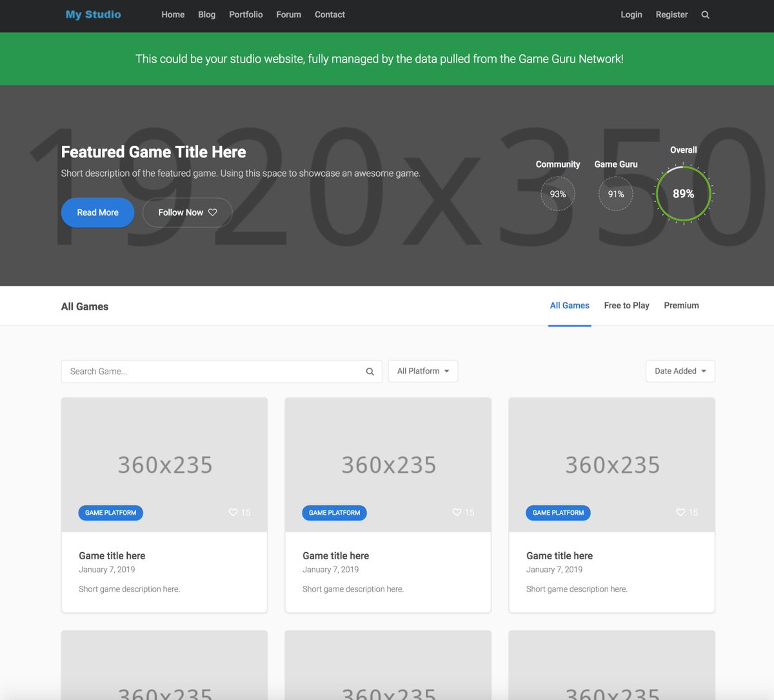Toggle Follow Now for the featured game
774x700 pixels.
187,212
